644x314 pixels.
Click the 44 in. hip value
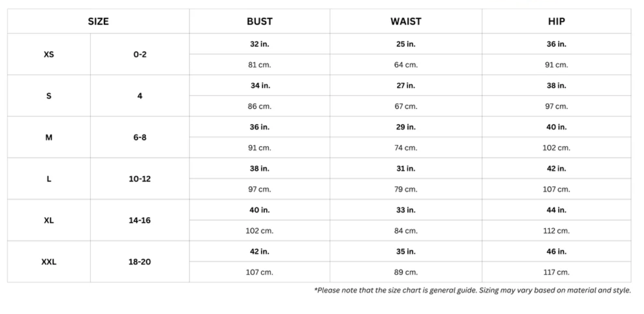coord(556,210)
